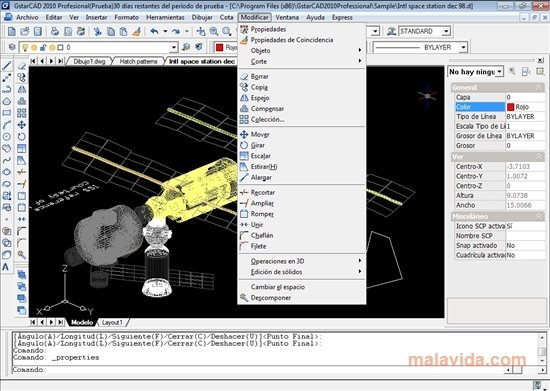
Task: Toggle the 'Icono SCP activa' value Sí
Action: [x=525, y=226]
